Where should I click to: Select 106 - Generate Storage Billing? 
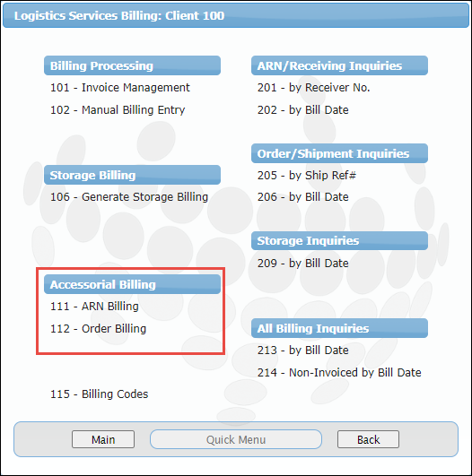(x=129, y=197)
